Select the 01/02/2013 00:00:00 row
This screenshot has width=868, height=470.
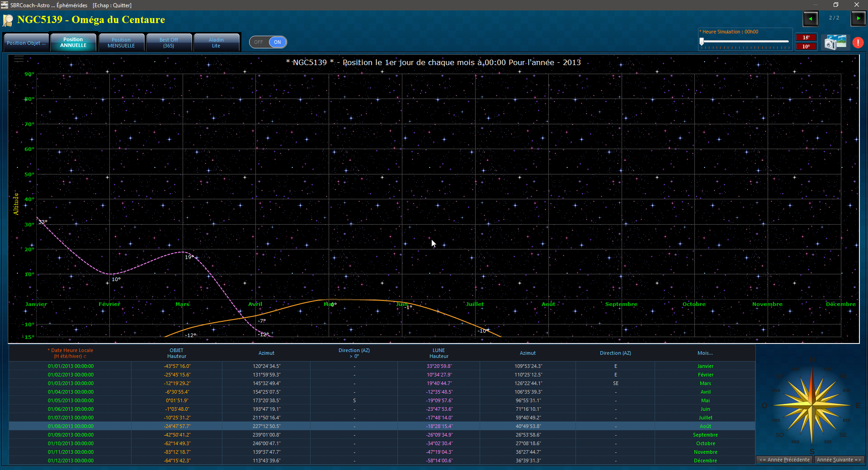382,375
